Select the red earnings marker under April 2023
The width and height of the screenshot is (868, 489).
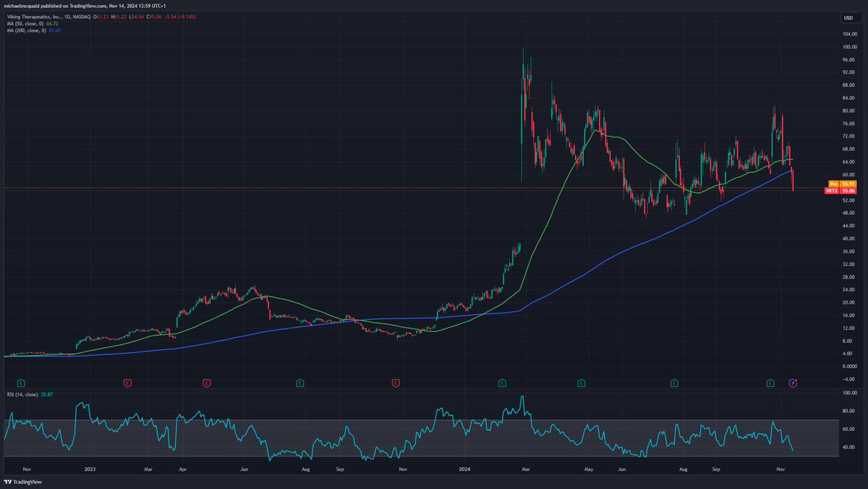pyautogui.click(x=206, y=383)
